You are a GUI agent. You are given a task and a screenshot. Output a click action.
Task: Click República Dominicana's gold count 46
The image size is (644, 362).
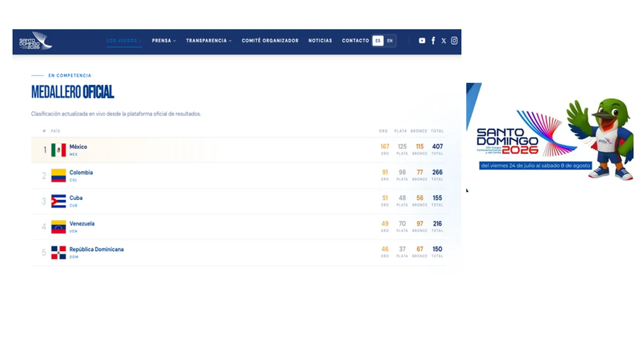[x=385, y=249]
